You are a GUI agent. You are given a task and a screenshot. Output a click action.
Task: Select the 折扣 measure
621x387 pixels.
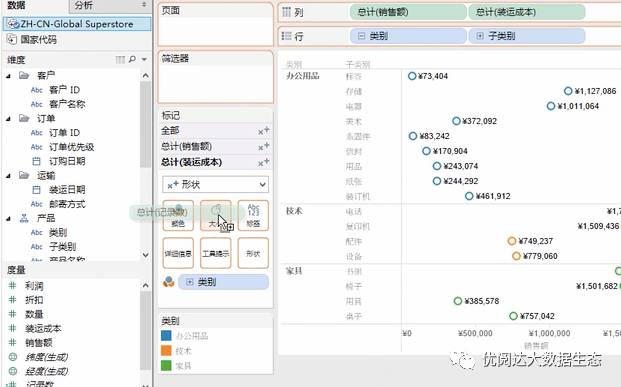[34, 300]
